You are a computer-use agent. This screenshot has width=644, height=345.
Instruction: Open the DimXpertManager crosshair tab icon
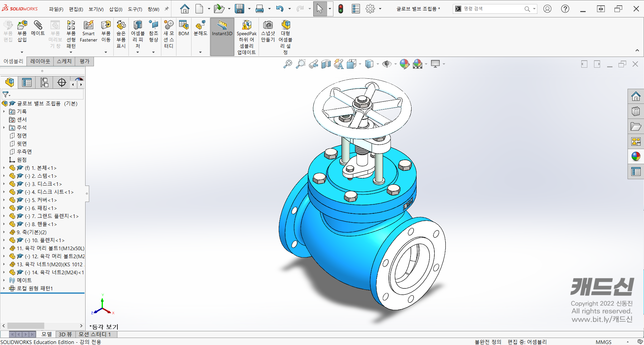click(62, 82)
